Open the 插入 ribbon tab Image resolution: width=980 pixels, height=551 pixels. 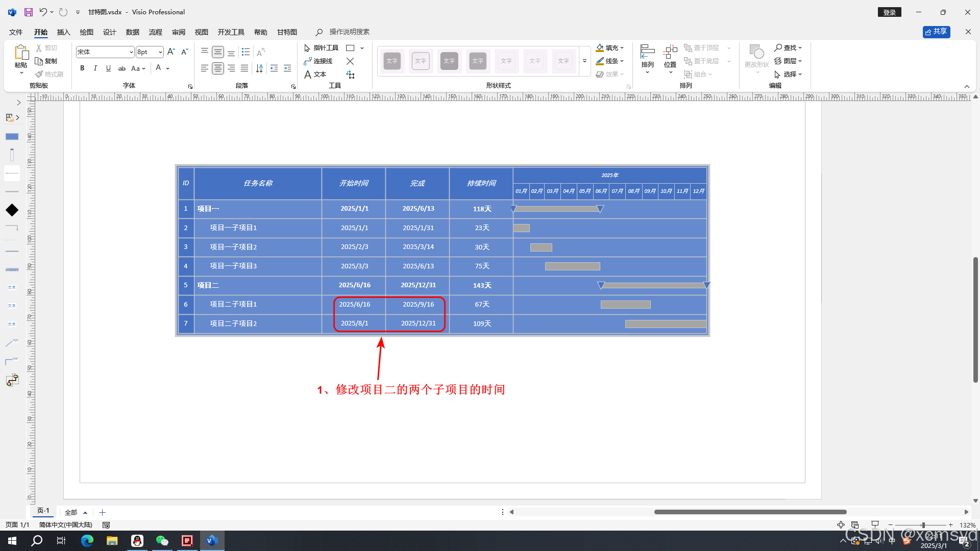tap(63, 32)
